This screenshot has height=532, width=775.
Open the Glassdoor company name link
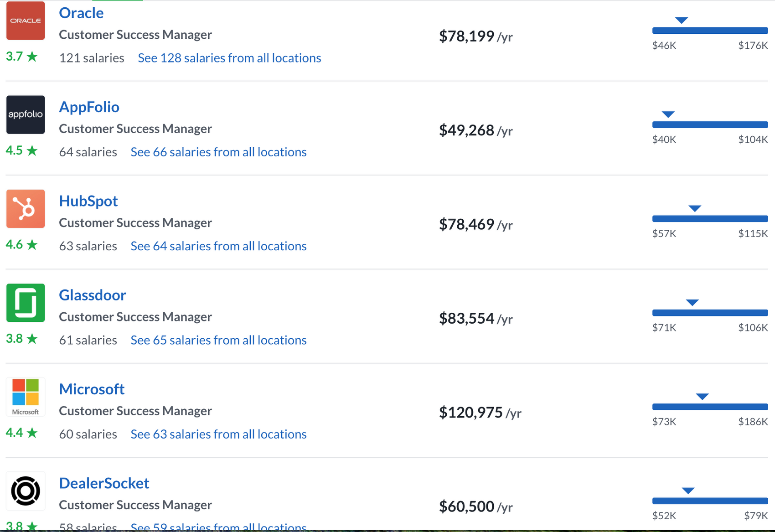pyautogui.click(x=93, y=295)
